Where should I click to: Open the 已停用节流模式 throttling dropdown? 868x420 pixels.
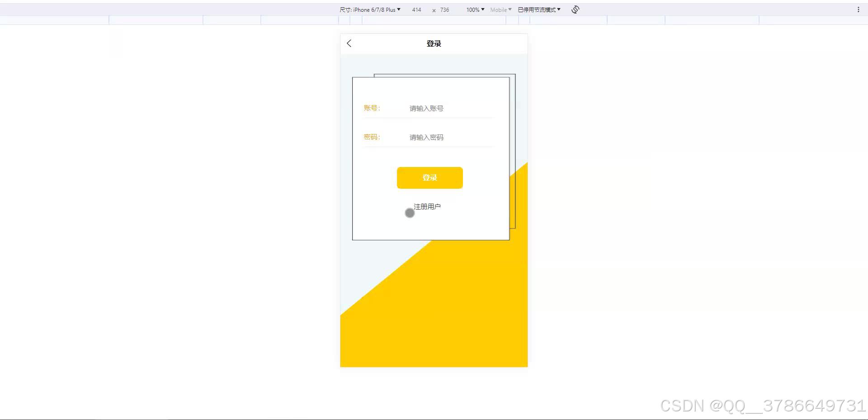(539, 9)
